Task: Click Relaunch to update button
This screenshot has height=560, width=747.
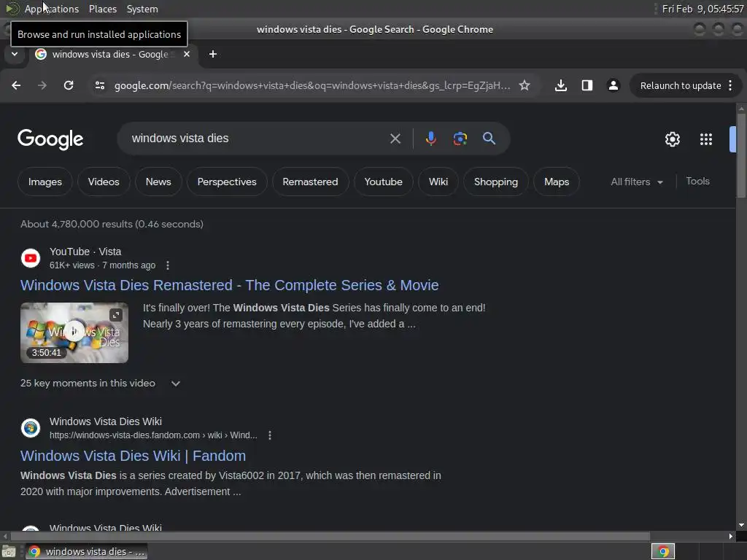Action: click(681, 86)
